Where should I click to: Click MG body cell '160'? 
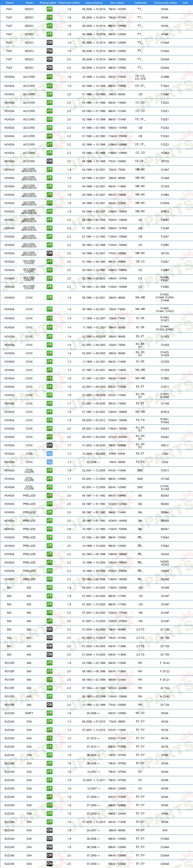140,588
